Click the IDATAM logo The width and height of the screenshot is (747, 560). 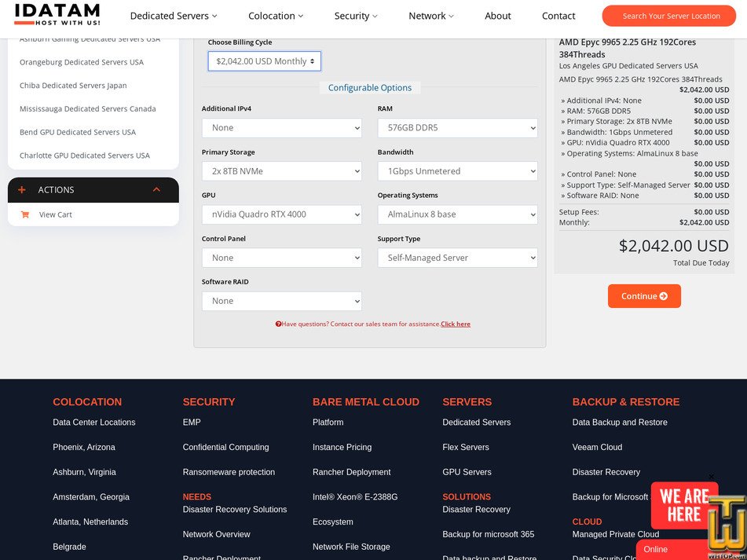click(57, 15)
